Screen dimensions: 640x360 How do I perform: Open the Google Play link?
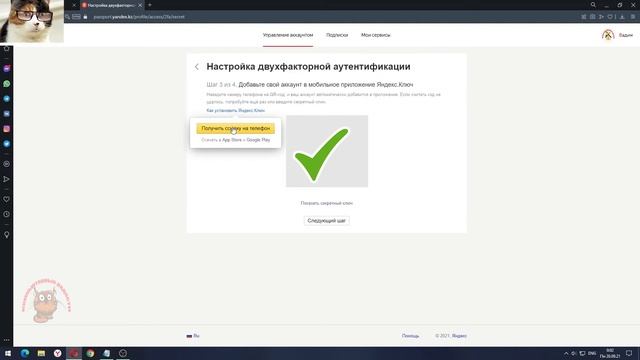258,140
